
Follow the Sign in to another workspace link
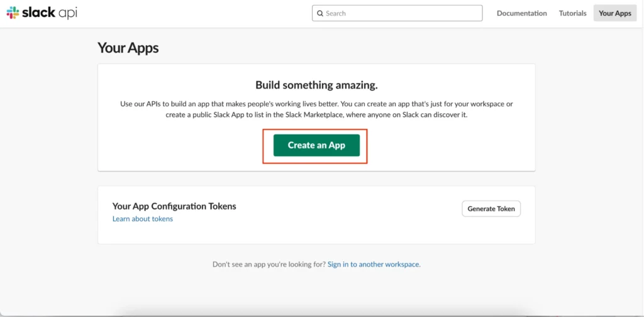click(373, 264)
